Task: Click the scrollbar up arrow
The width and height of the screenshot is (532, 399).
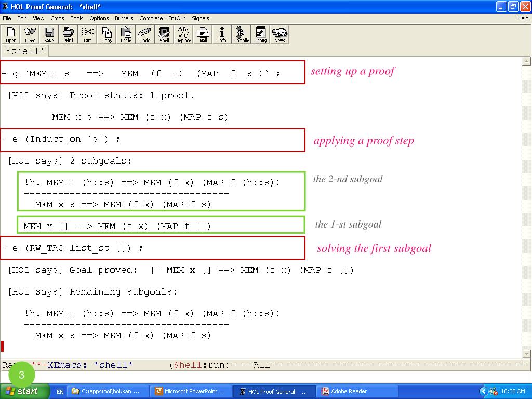Action: click(x=526, y=61)
